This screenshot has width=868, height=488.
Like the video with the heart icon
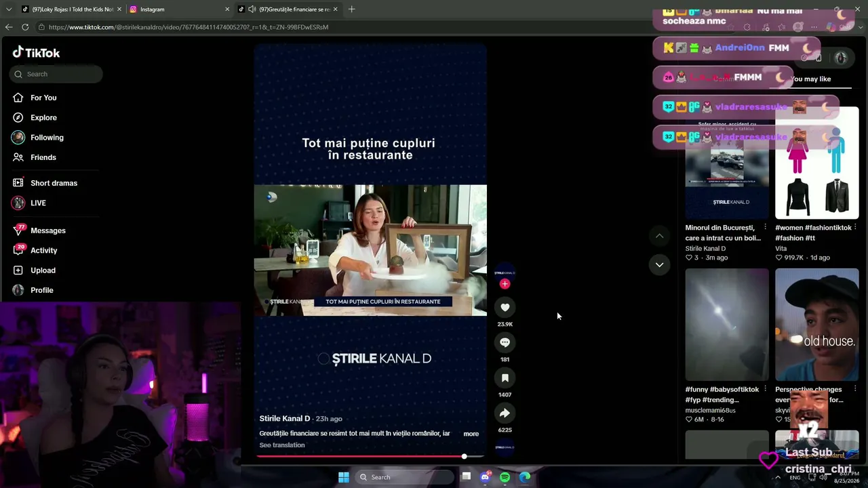pyautogui.click(x=505, y=308)
